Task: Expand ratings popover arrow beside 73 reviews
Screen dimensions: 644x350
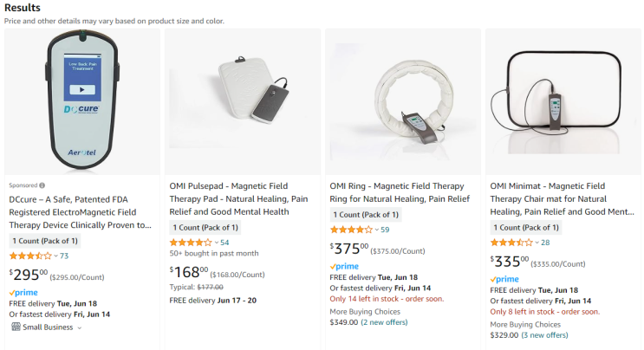Action: pyautogui.click(x=55, y=256)
